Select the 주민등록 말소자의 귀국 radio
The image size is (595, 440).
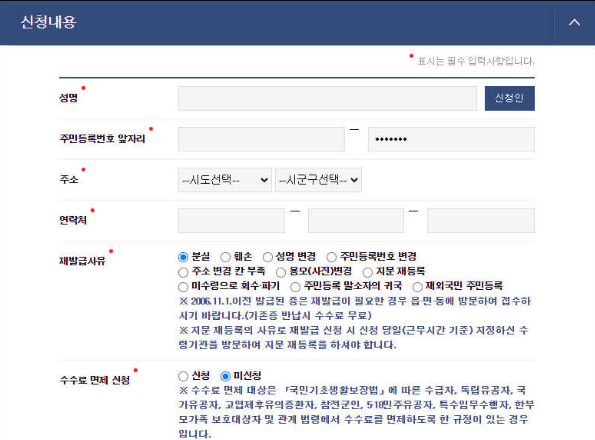click(295, 287)
